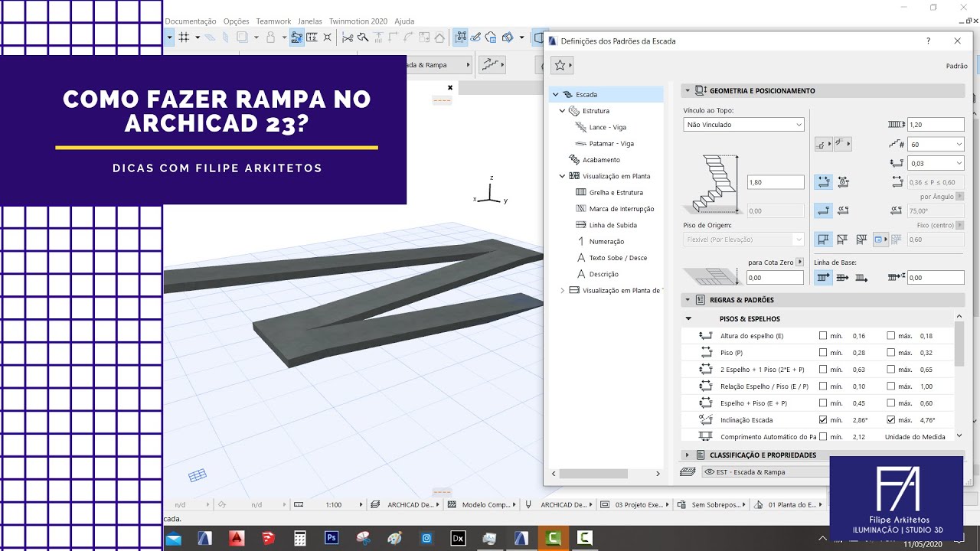Open EST - Escada & Rampa layer selector
The height and width of the screenshot is (551, 980).
[x=766, y=472]
